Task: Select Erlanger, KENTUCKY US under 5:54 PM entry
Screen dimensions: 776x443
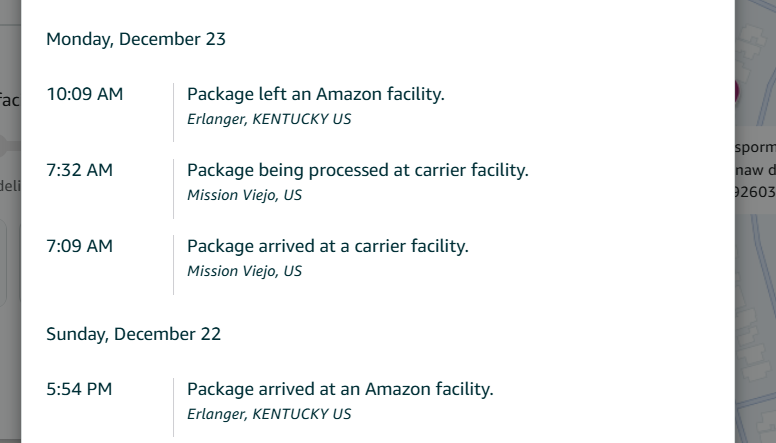Action: pos(269,414)
